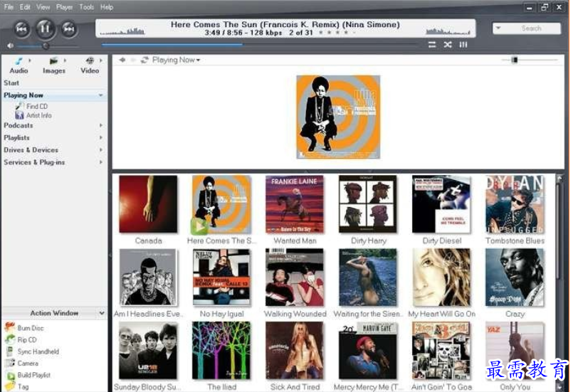Expand the arrow beside the Images icon
Screen dimensions: 573x392
point(65,60)
